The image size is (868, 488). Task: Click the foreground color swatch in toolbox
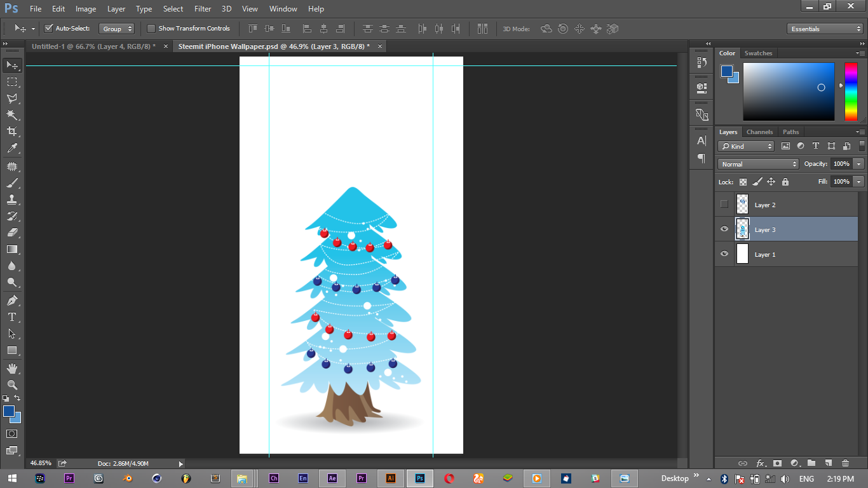(9, 411)
